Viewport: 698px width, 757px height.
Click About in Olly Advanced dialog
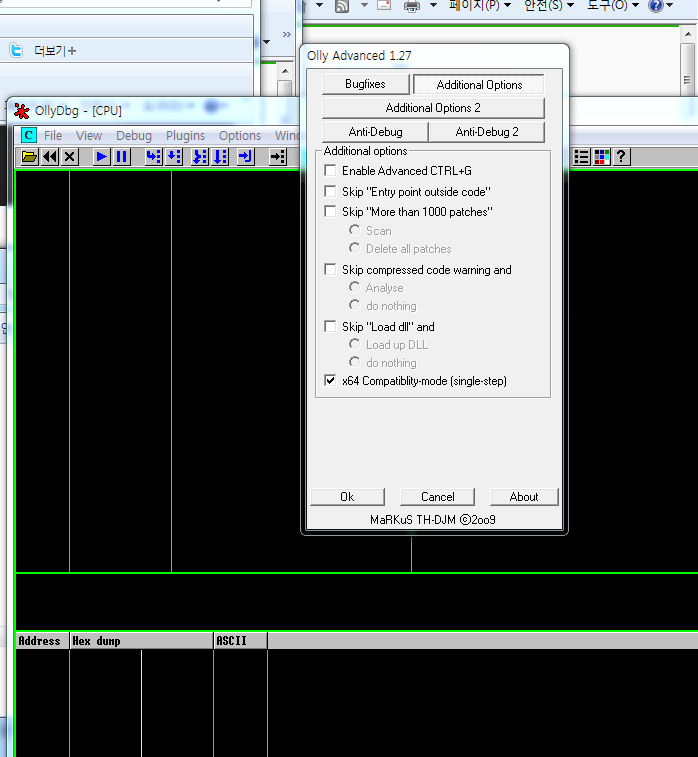click(x=524, y=497)
